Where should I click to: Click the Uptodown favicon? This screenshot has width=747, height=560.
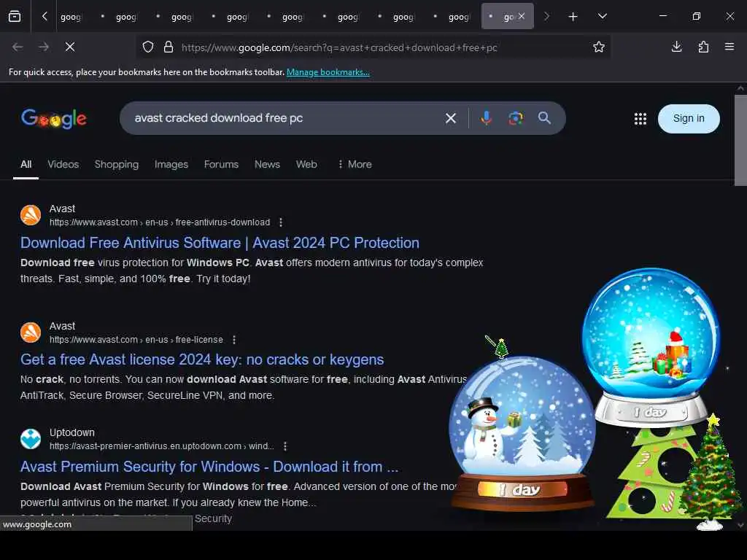[31, 439]
